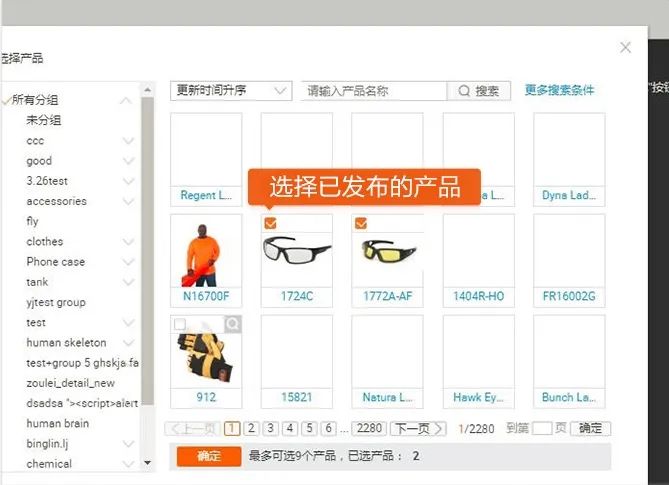The image size is (669, 485).
Task: Expand the good group
Action: [x=128, y=161]
